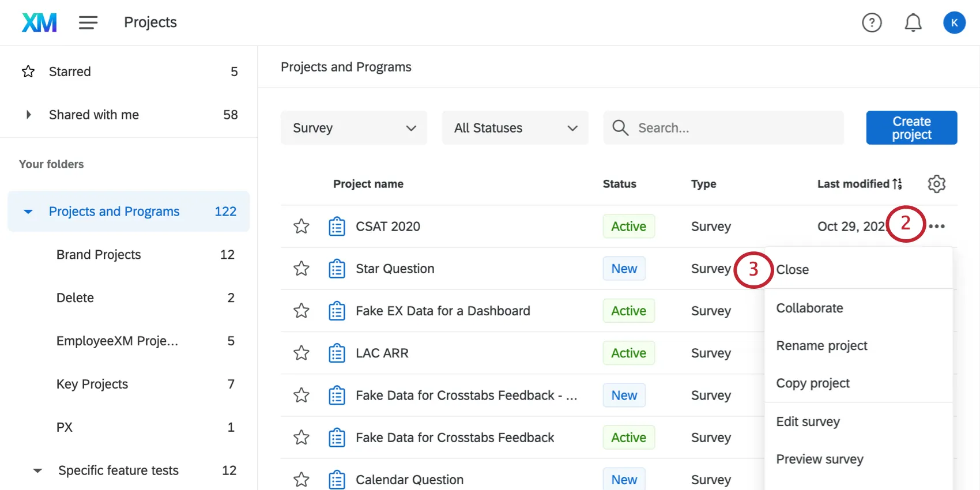Toggle star for Fake EX Data project
Viewport: 980px width, 490px height.
click(x=301, y=311)
